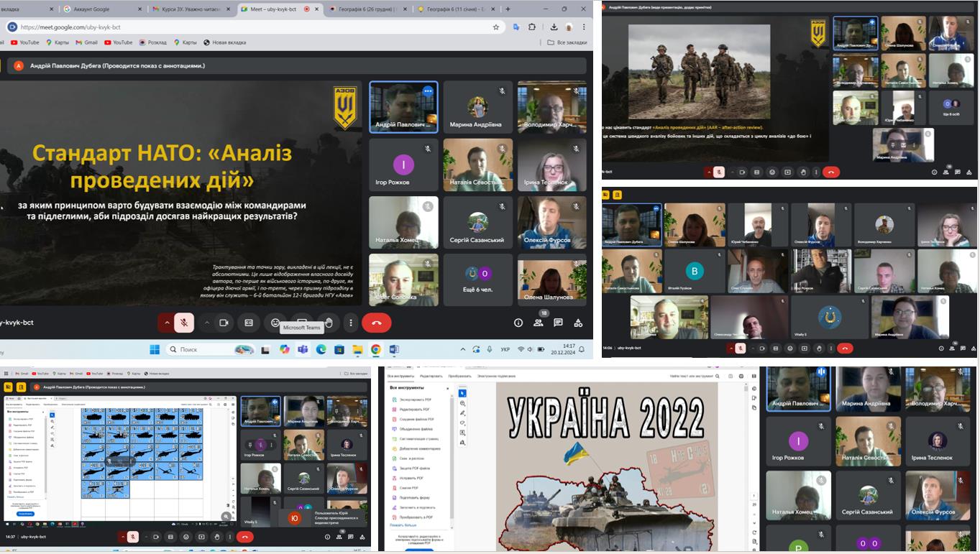Open Chrome downloads icon
980x554 pixels.
(x=554, y=27)
